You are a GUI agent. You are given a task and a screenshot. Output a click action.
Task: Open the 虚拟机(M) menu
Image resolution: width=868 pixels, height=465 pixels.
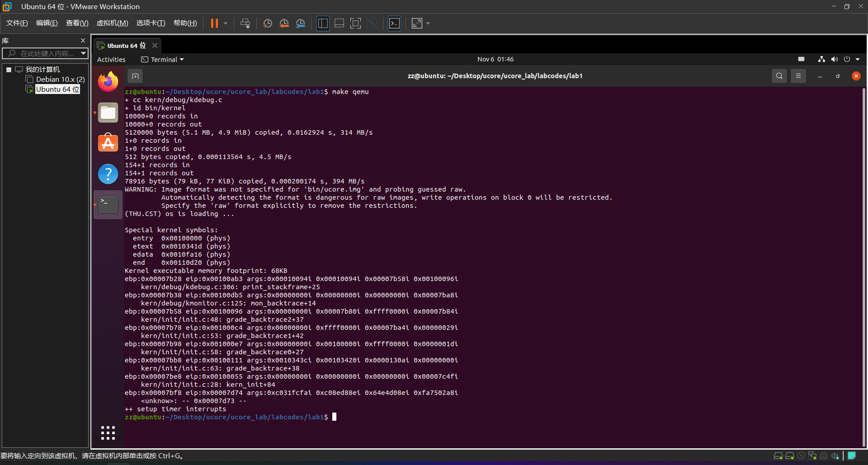point(113,23)
